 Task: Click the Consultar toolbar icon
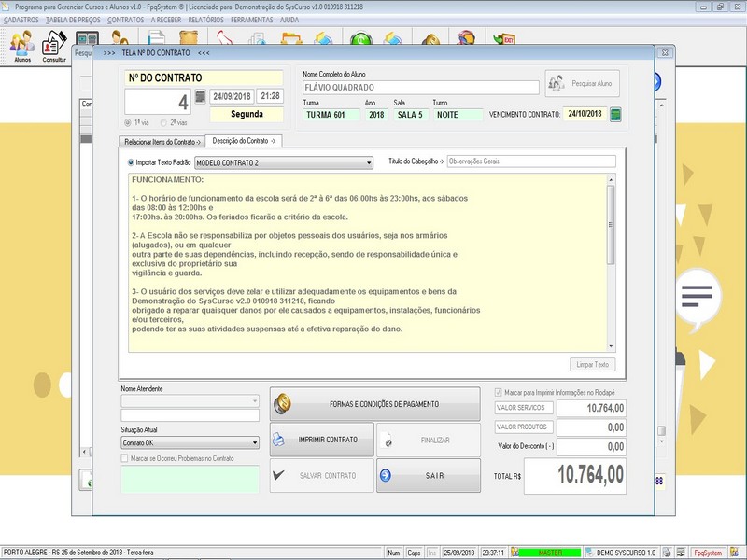54,46
